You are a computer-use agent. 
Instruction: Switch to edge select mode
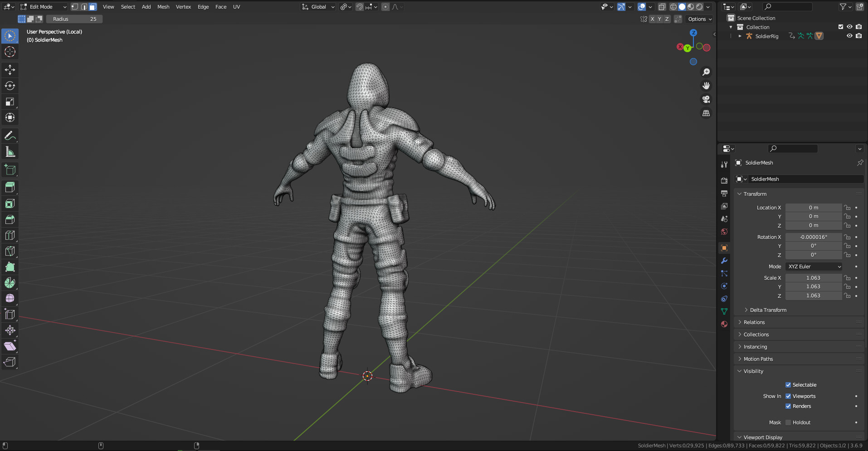point(84,7)
